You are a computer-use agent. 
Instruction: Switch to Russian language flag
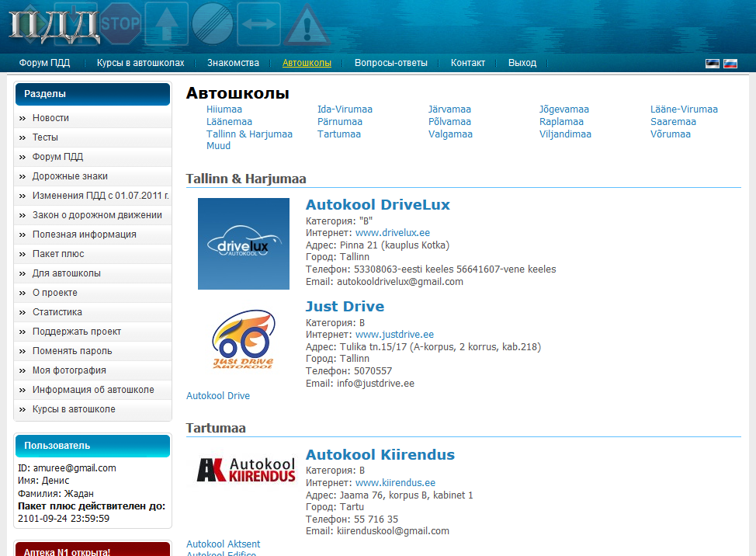pos(730,63)
